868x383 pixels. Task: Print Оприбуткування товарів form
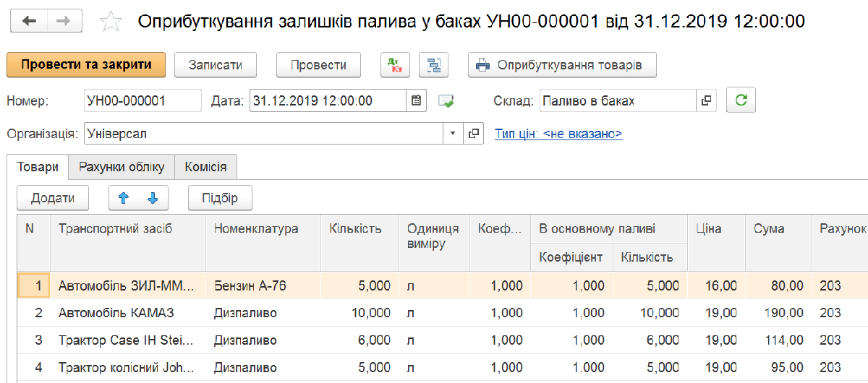pos(562,65)
